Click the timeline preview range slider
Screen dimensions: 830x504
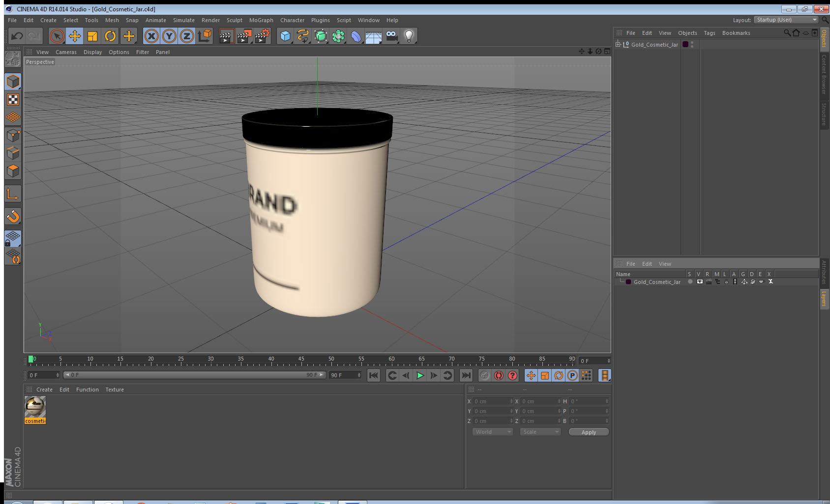[195, 375]
